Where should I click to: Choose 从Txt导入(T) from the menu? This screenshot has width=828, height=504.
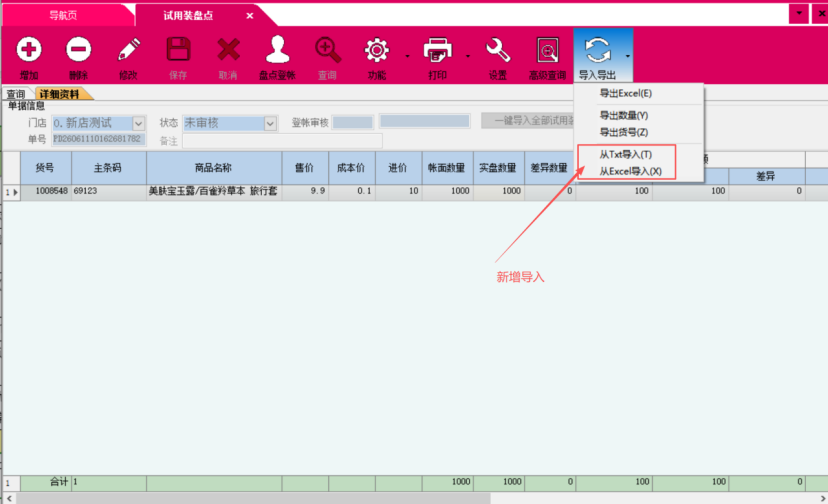(x=625, y=154)
